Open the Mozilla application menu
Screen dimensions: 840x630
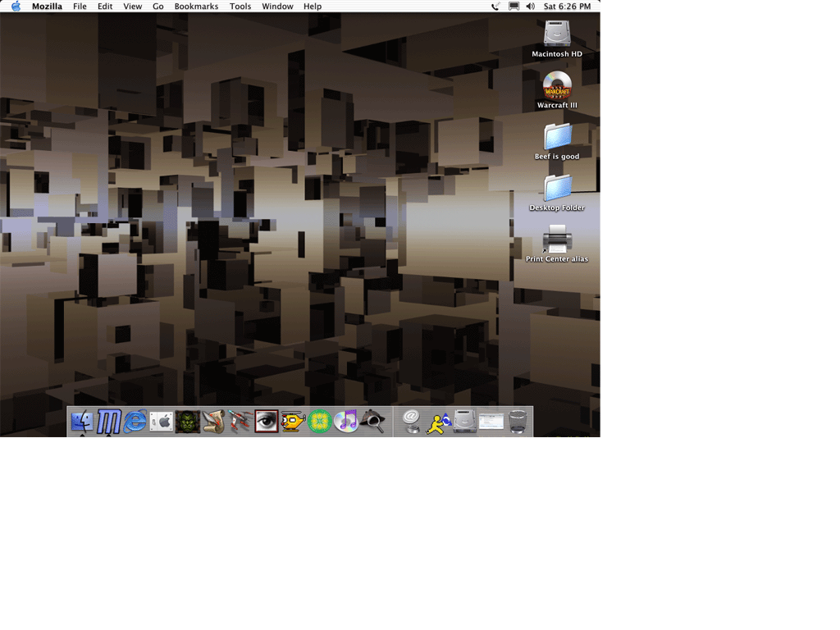click(x=47, y=7)
